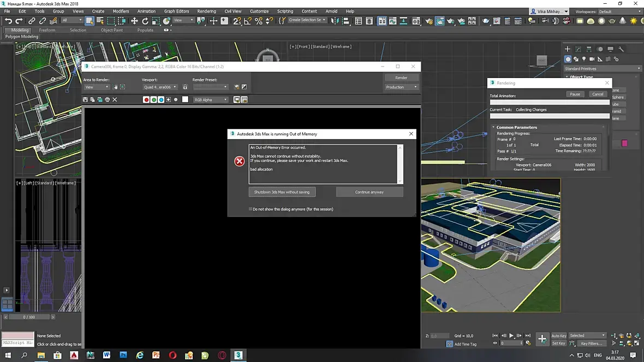Select the Move transform tool
This screenshot has height=362, width=644.
(x=134, y=21)
